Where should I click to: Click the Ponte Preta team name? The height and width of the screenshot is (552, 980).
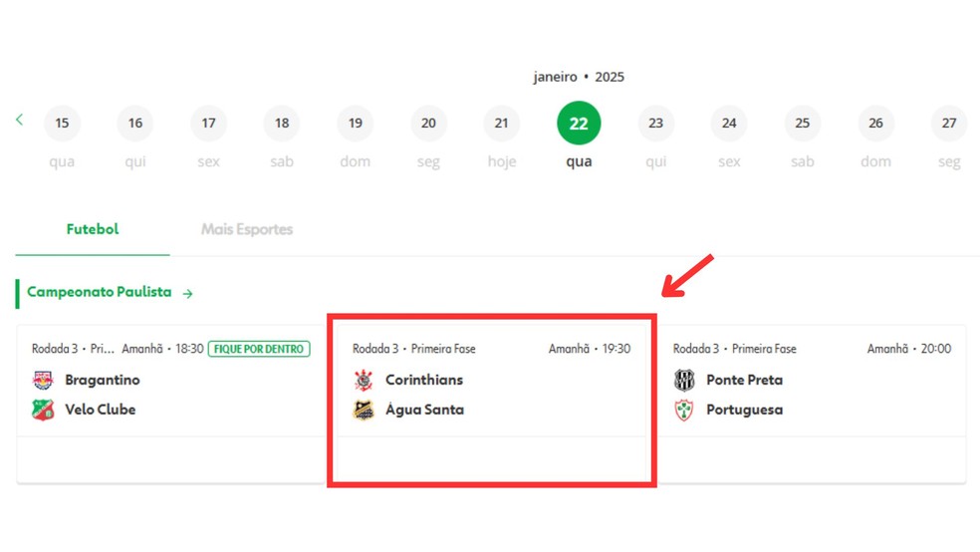(x=744, y=380)
